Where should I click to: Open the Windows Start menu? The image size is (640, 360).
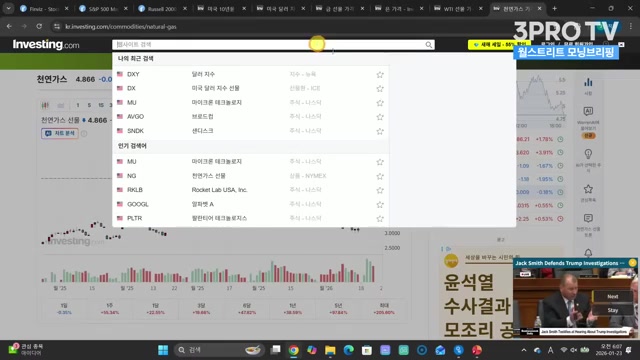163,350
